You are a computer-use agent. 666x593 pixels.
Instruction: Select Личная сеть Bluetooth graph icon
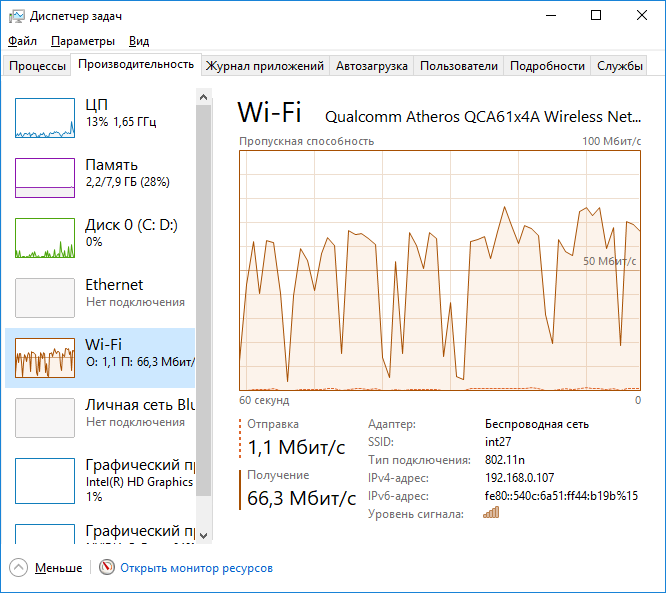pyautogui.click(x=44, y=418)
